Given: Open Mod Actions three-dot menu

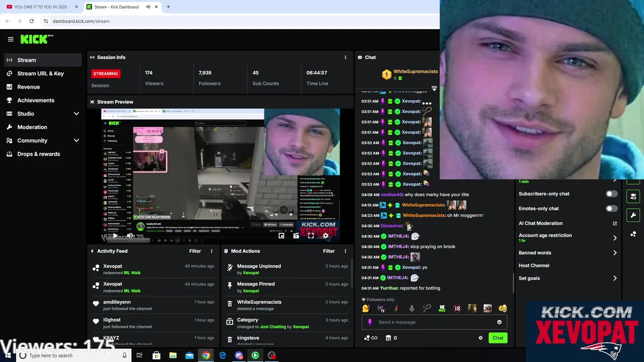Looking at the screenshot, I should 345,251.
